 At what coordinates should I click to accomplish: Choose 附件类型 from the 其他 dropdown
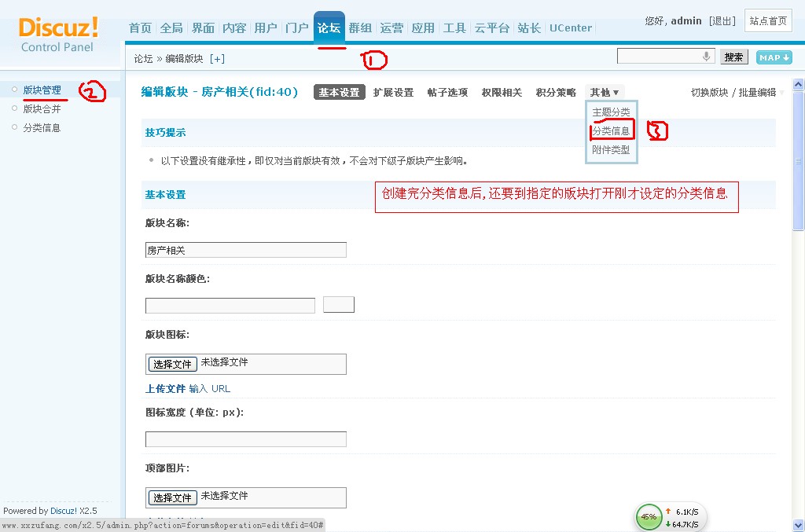tap(611, 150)
